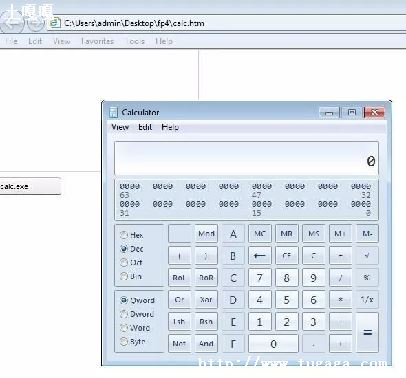Click the Mod key
This screenshot has width=406, height=378.
pos(206,234)
